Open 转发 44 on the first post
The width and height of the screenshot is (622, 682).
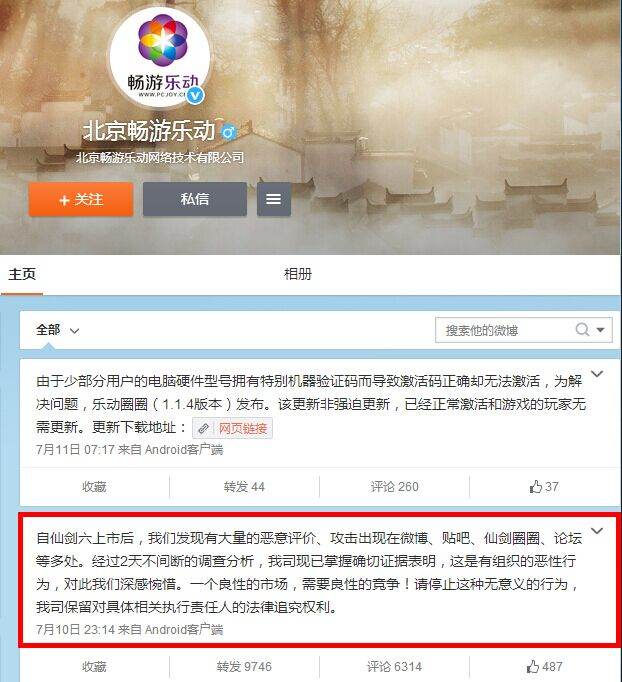(244, 487)
